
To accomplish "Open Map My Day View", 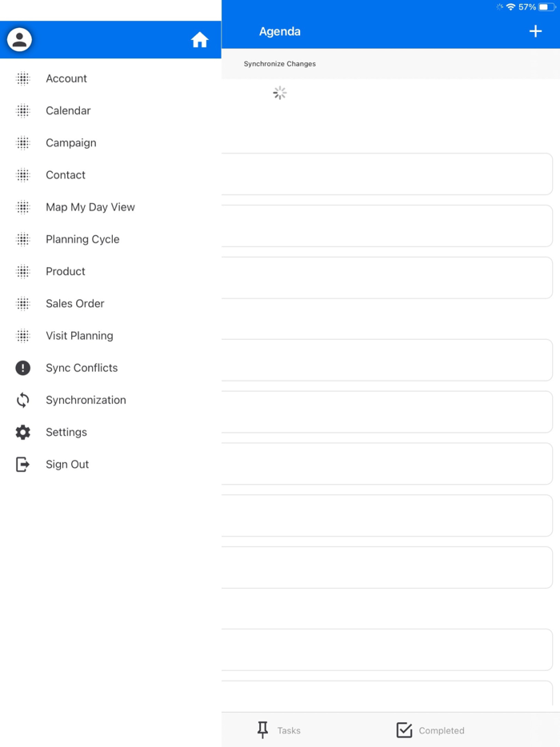I will coord(90,206).
